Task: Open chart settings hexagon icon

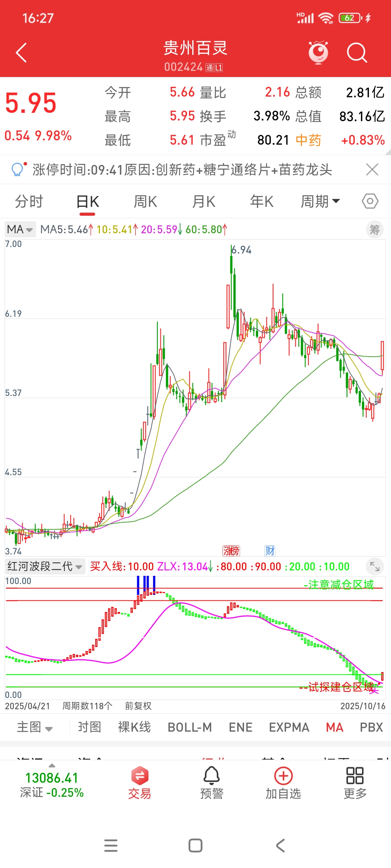Action: click(x=370, y=201)
